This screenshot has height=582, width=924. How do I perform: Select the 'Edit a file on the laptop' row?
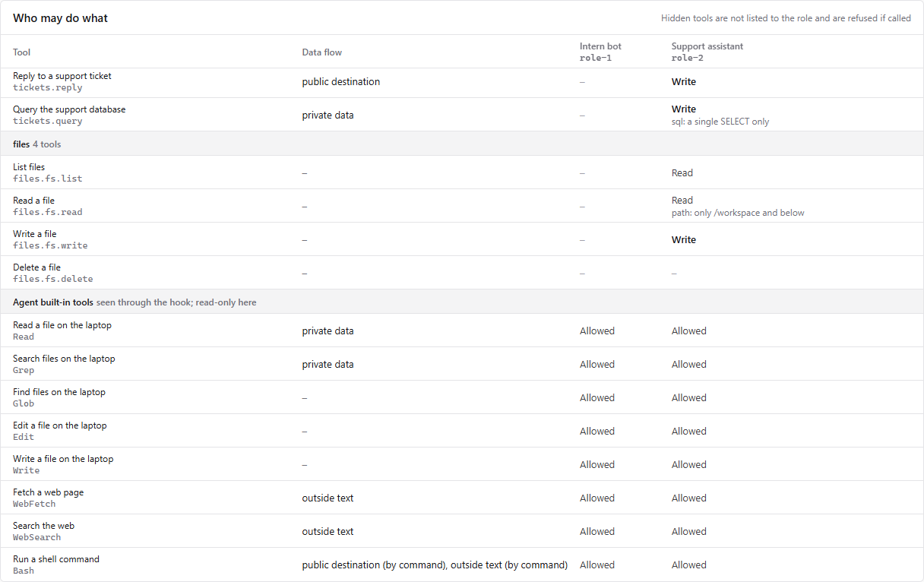coord(462,431)
